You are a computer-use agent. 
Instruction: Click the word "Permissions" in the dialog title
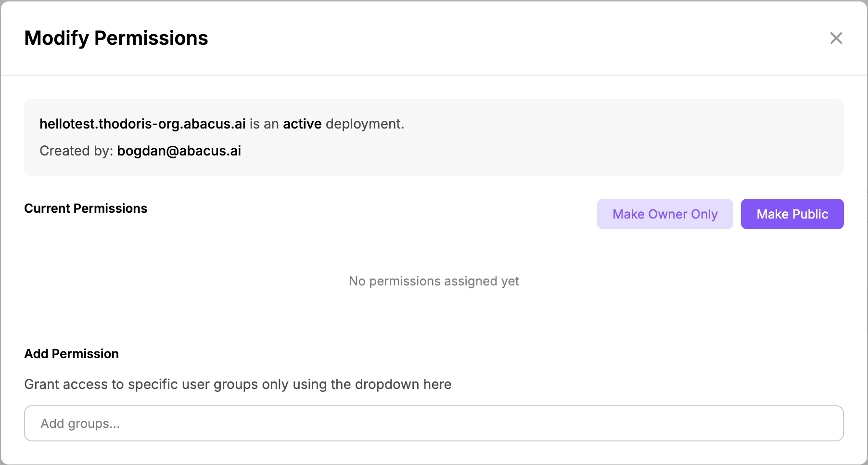coord(151,38)
